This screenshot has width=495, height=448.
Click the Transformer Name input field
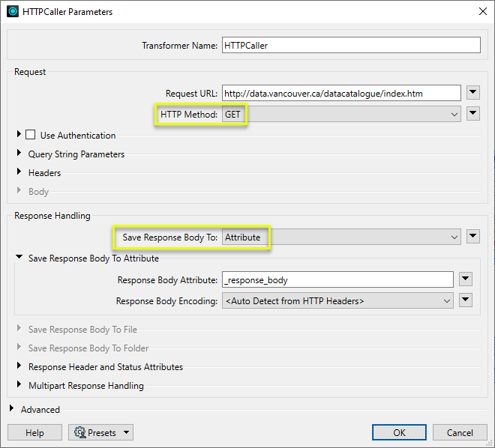tap(350, 46)
